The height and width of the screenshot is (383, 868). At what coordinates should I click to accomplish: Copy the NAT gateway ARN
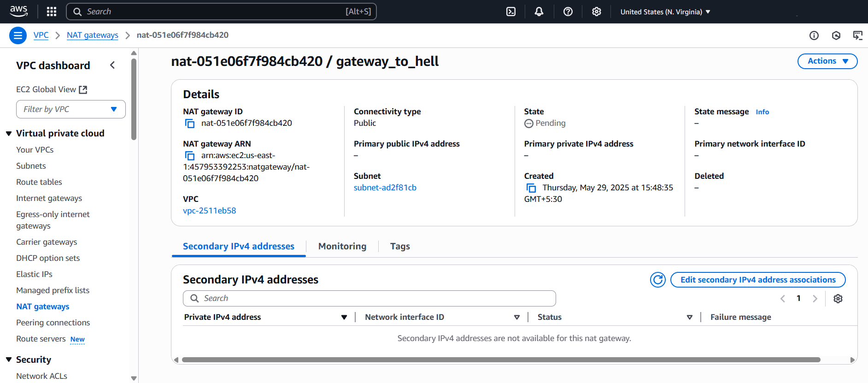pos(189,156)
